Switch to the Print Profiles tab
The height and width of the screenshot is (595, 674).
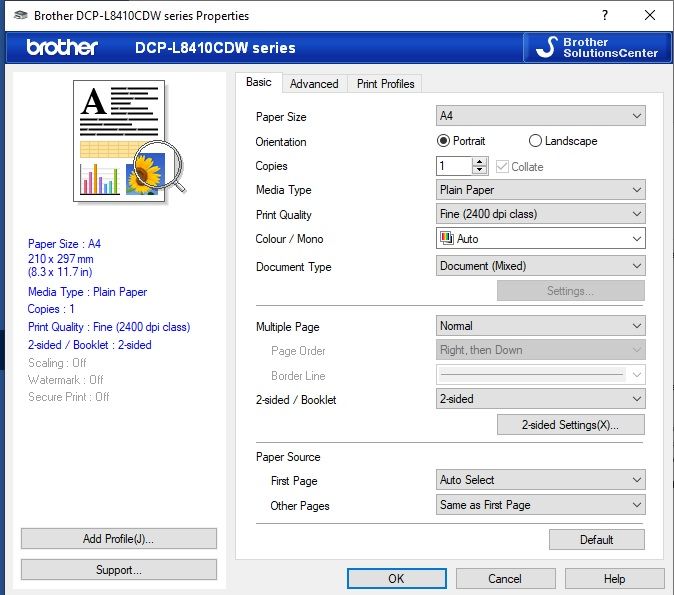(x=386, y=84)
